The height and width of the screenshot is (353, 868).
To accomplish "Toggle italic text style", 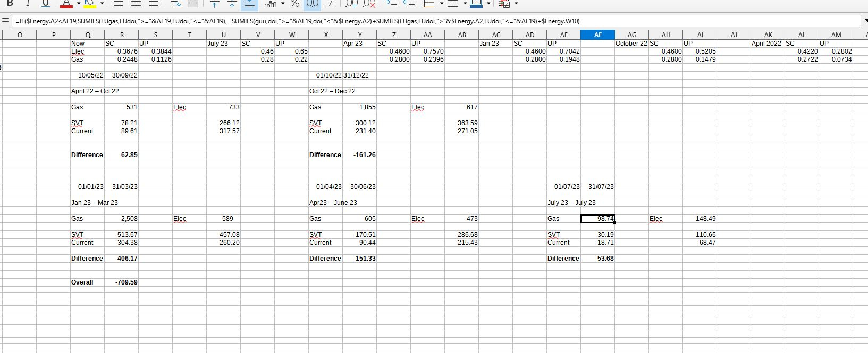I will [27, 4].
